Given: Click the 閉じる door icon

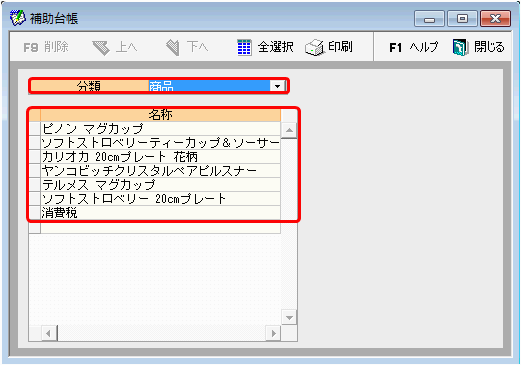Looking at the screenshot, I should (x=460, y=47).
